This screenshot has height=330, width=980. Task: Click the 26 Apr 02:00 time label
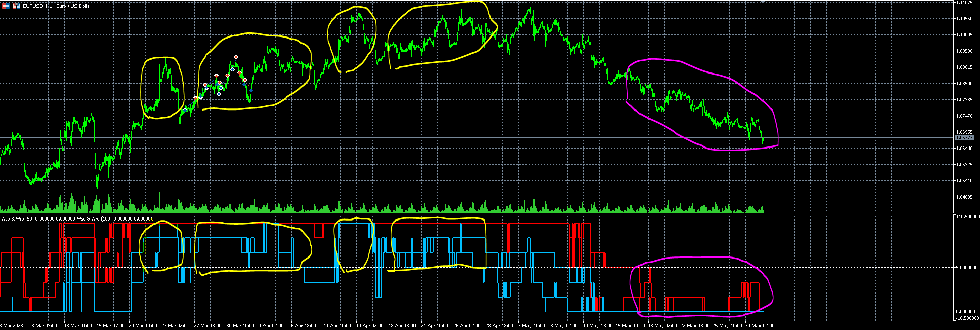click(x=467, y=326)
